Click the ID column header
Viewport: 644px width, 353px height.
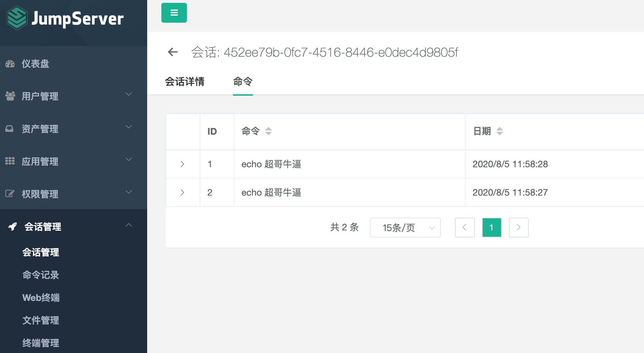(x=212, y=131)
